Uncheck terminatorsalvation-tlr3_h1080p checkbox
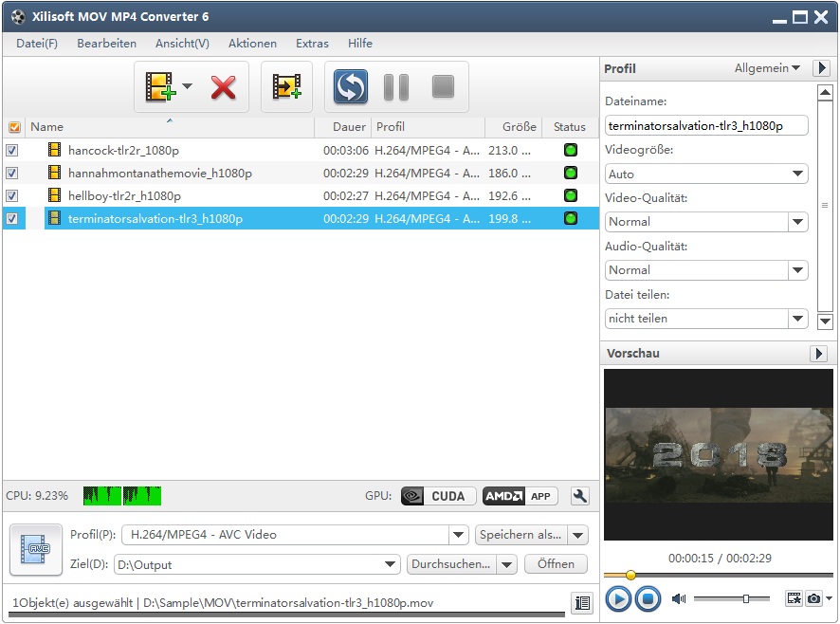 [x=11, y=219]
